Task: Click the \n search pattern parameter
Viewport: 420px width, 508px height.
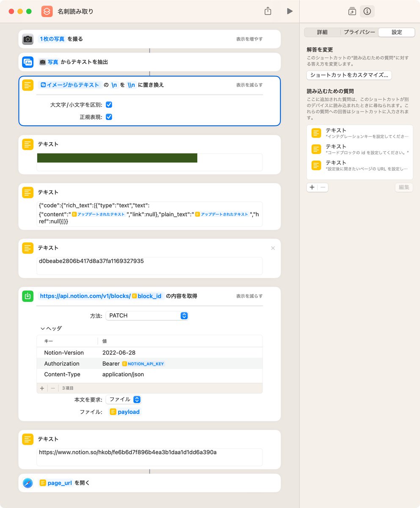Action: click(114, 85)
